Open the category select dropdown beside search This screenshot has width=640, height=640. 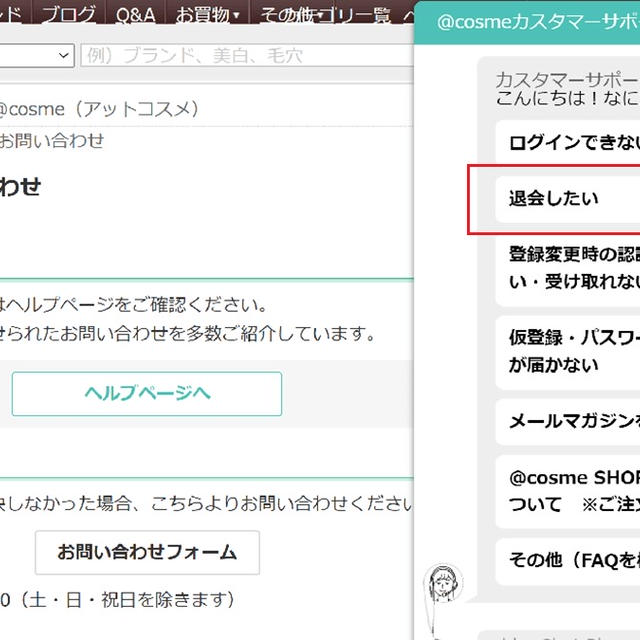pos(37,55)
